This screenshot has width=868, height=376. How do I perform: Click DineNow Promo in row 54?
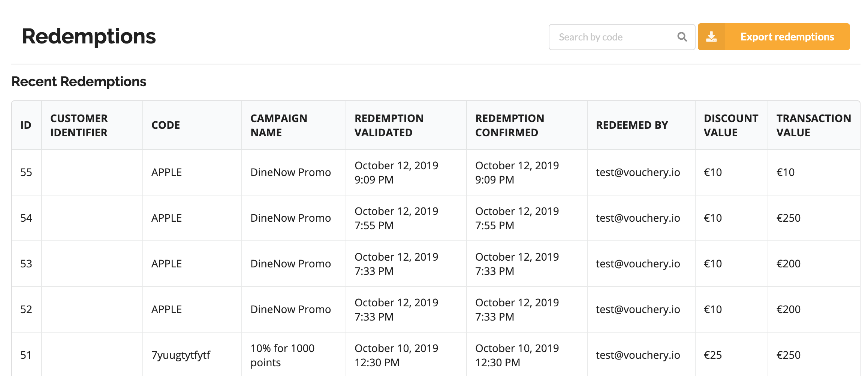[290, 218]
